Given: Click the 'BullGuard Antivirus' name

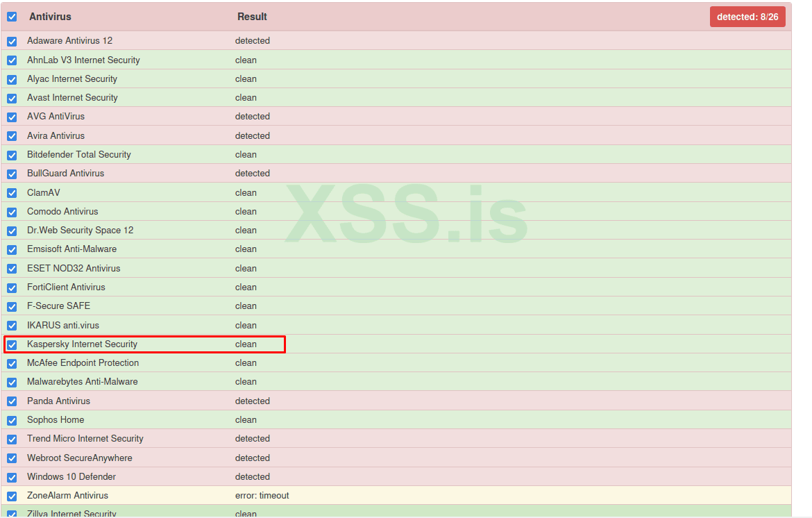Looking at the screenshot, I should [x=66, y=173].
